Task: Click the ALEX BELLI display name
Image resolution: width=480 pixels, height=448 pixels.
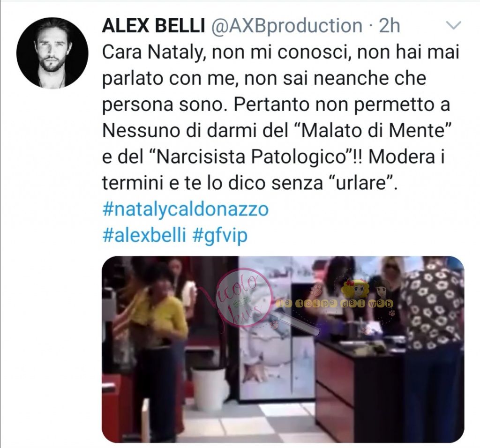Action: (x=153, y=26)
